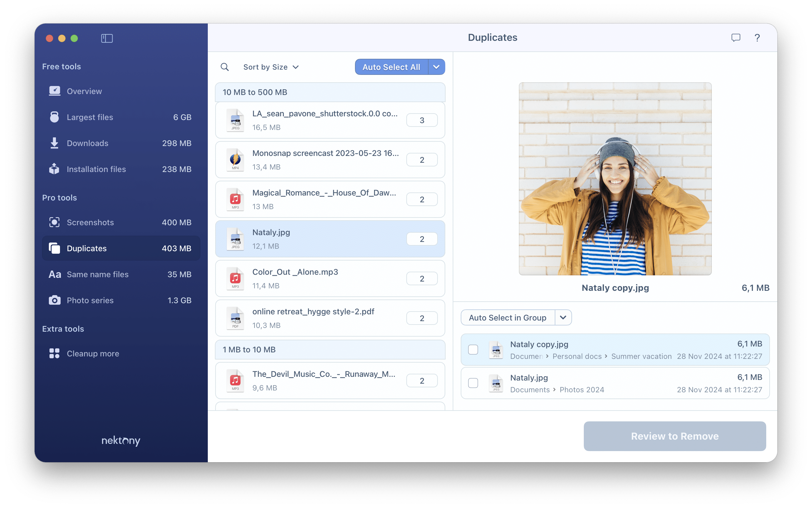Click Nataly copy.jpg preview caption
812x508 pixels.
615,288
